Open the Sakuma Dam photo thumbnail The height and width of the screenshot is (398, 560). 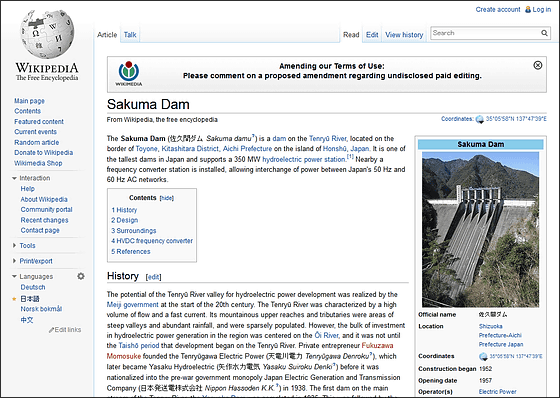[x=480, y=229]
